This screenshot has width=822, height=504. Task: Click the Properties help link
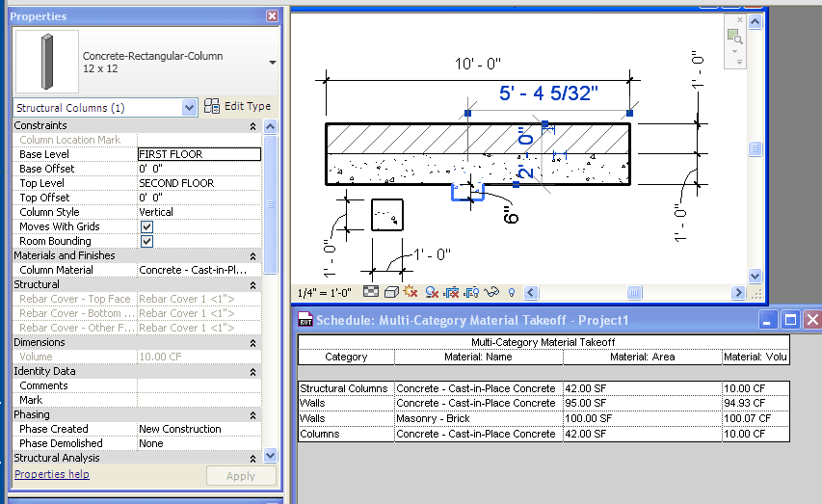(52, 474)
